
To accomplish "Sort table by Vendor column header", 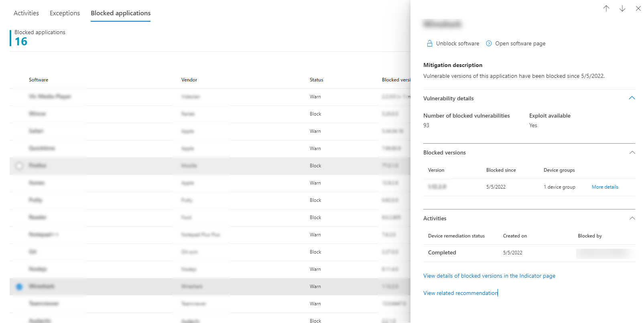I will 189,80.
